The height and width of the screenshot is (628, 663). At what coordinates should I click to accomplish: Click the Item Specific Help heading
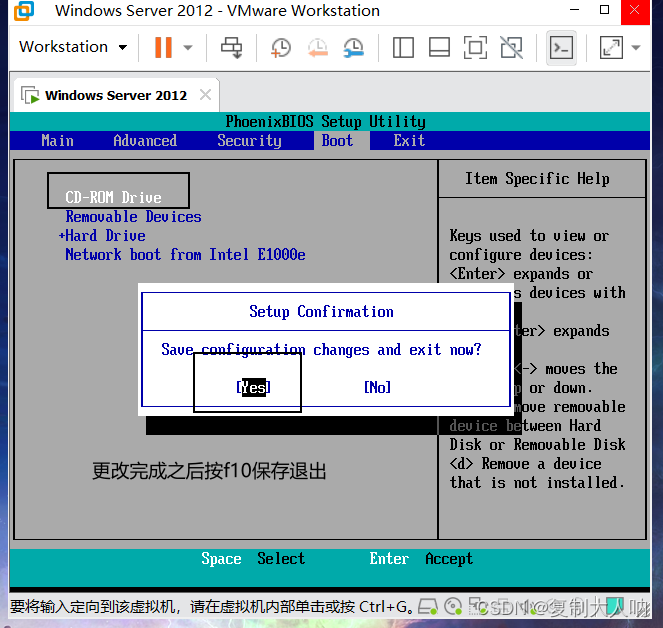click(x=537, y=178)
